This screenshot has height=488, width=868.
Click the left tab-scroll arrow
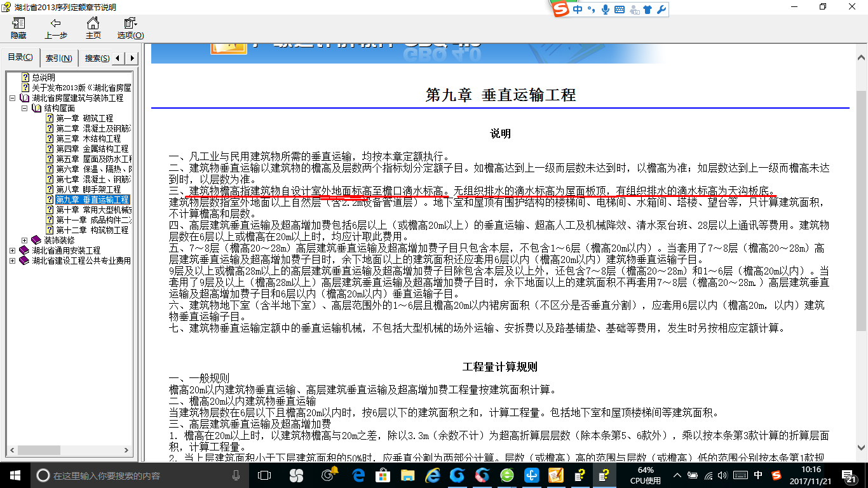[119, 58]
